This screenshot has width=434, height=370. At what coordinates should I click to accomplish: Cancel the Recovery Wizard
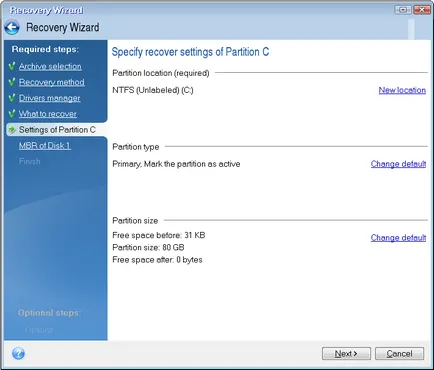point(399,354)
